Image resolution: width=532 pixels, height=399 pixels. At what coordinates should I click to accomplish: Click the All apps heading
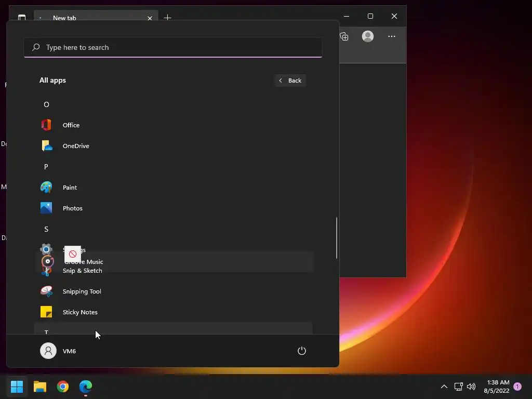click(52, 81)
